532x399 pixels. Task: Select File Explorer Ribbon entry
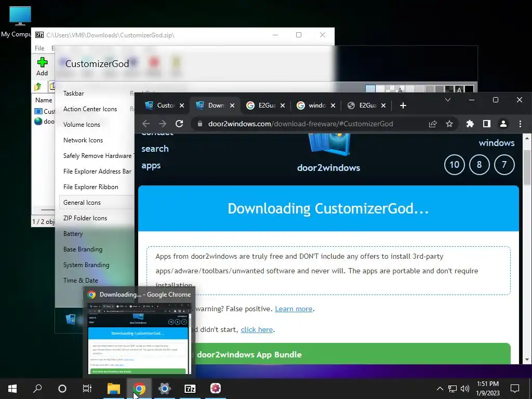coord(90,187)
